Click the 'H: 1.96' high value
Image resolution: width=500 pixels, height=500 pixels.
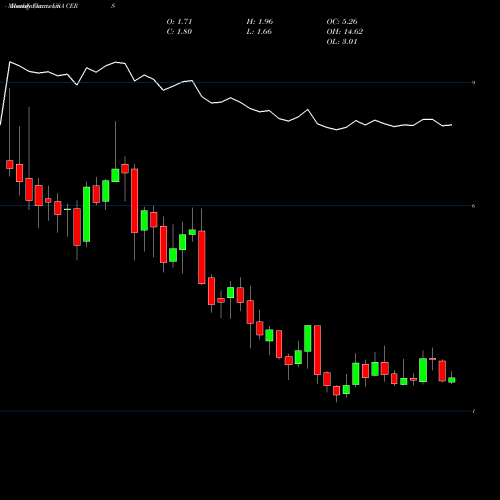pos(260,22)
